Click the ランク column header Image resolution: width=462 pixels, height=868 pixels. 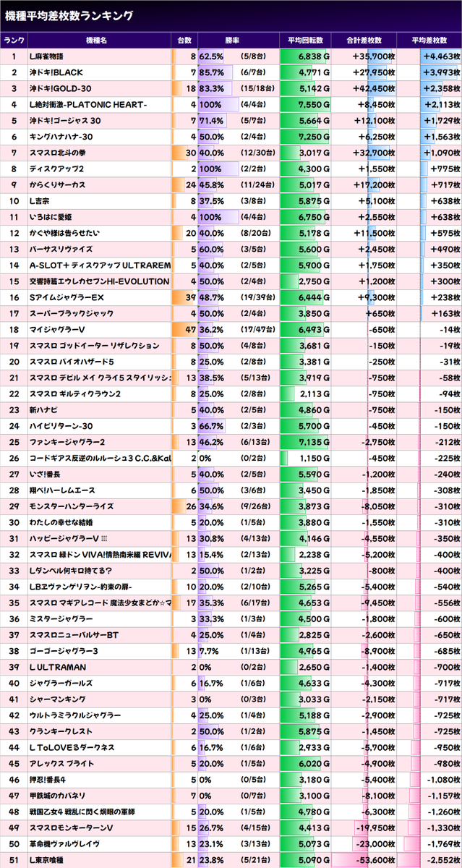pyautogui.click(x=14, y=40)
